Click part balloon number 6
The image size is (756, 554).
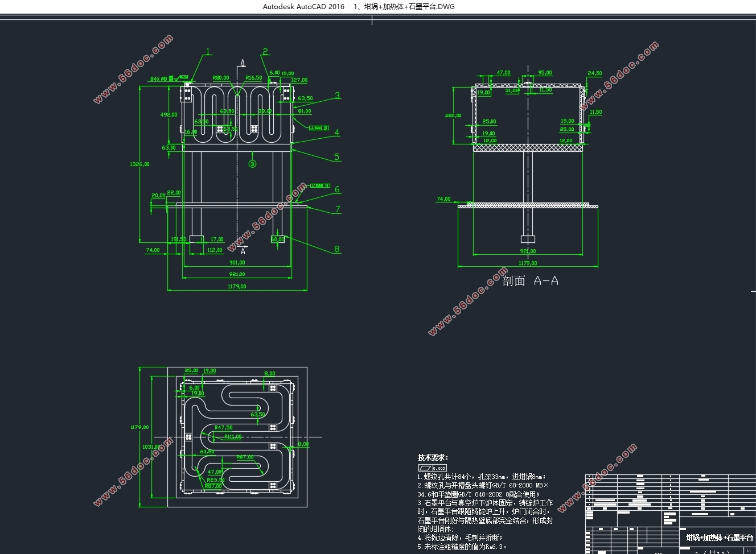click(338, 189)
